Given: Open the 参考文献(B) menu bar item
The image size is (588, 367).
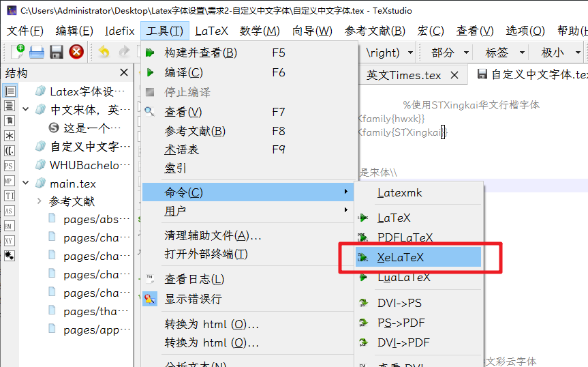Looking at the screenshot, I should [x=375, y=31].
